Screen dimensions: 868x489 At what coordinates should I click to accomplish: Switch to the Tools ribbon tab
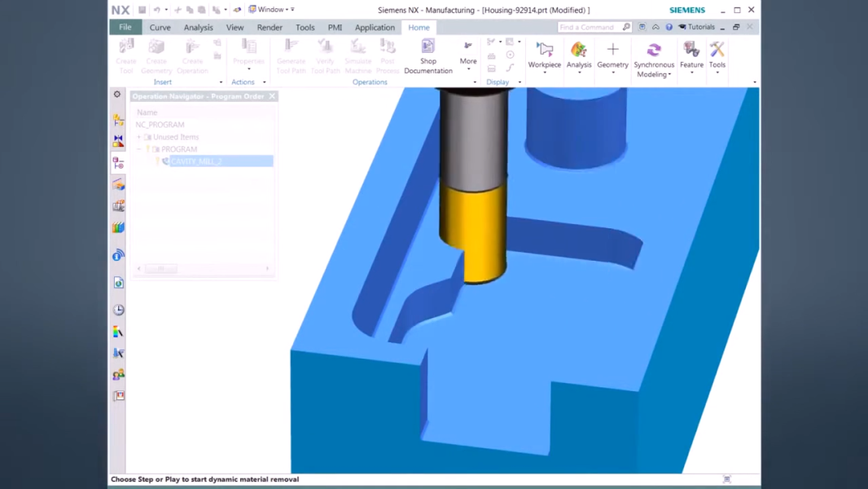(x=305, y=27)
